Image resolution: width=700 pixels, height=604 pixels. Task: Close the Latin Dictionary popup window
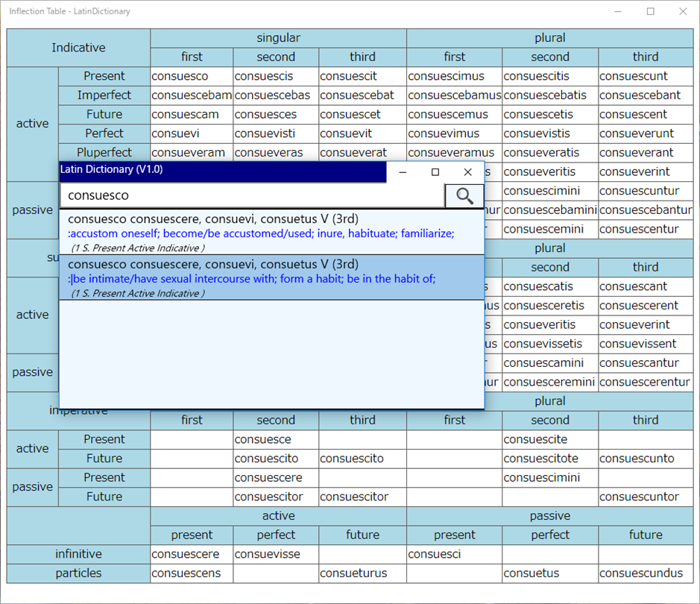point(468,172)
